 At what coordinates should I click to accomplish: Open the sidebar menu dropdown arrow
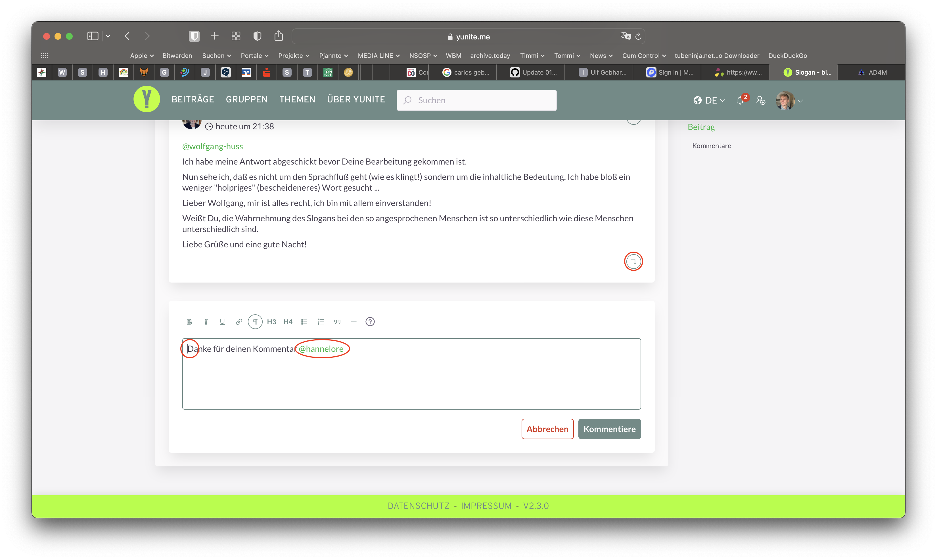[108, 36]
